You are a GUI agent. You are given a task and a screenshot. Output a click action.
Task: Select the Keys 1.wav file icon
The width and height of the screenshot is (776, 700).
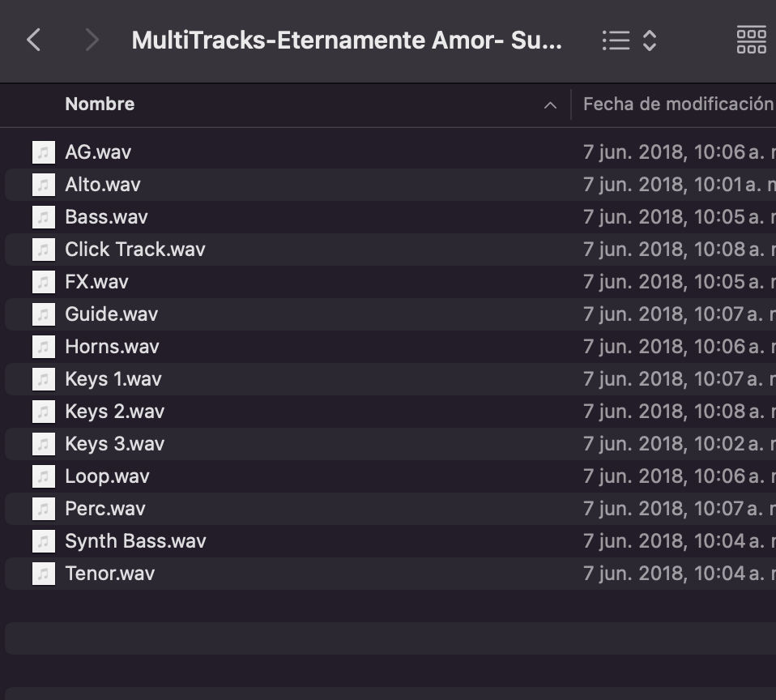pos(44,379)
